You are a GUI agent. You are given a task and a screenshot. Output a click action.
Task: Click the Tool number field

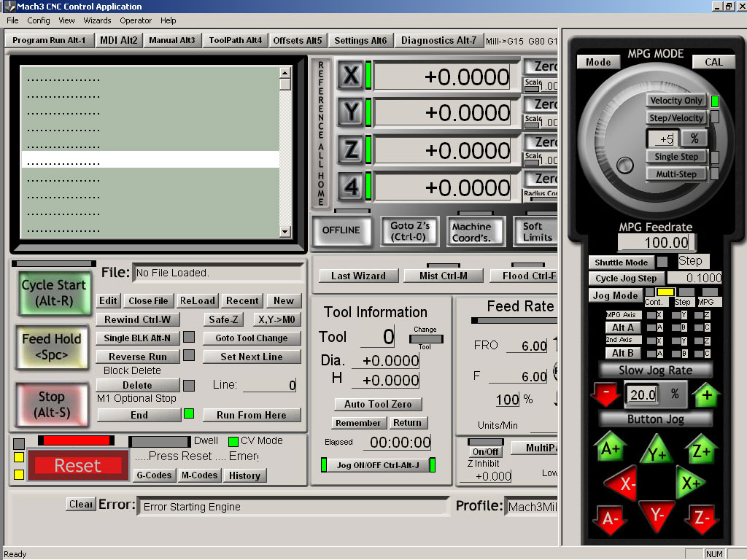[377, 337]
